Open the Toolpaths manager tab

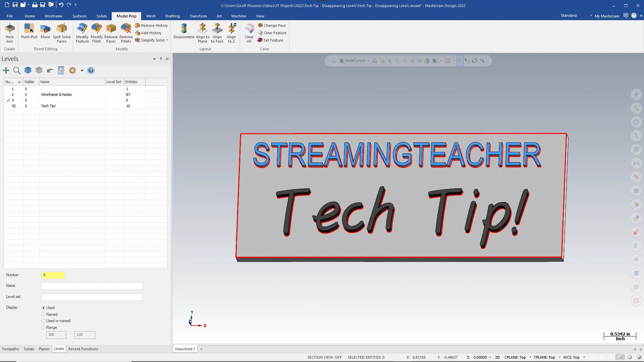10,349
